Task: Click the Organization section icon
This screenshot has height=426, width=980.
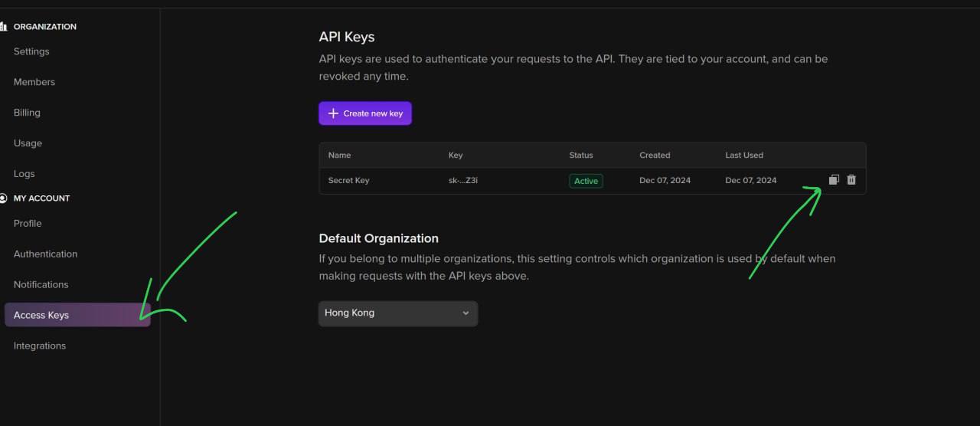Action: (3, 27)
